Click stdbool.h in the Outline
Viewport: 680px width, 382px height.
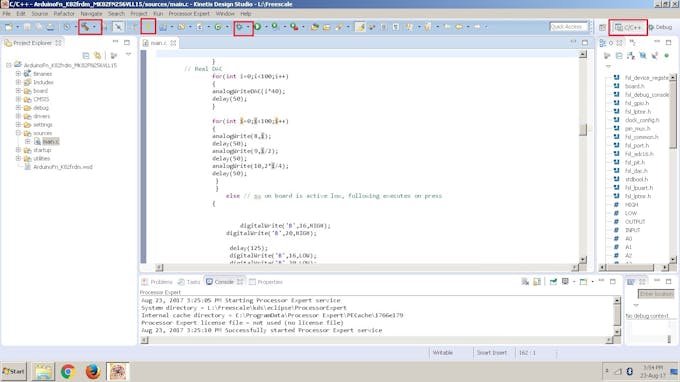click(637, 179)
